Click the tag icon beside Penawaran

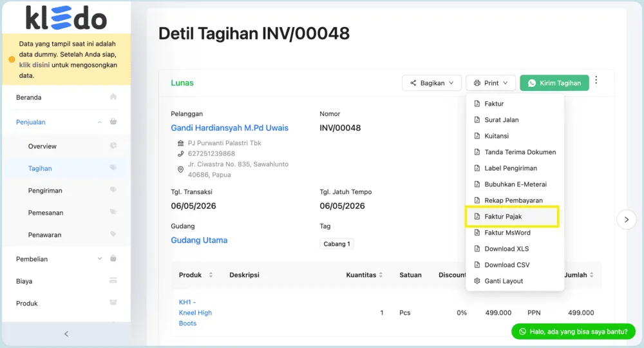coord(113,234)
